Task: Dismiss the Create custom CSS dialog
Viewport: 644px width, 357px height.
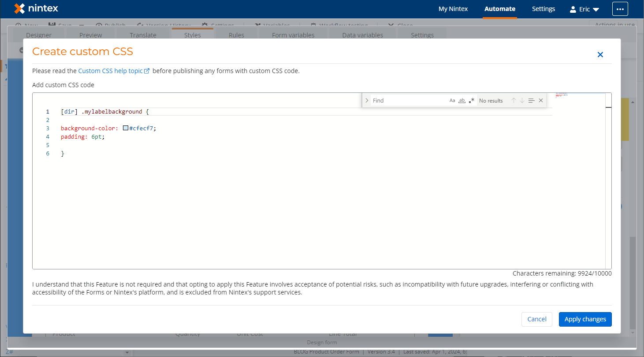Action: [x=600, y=55]
